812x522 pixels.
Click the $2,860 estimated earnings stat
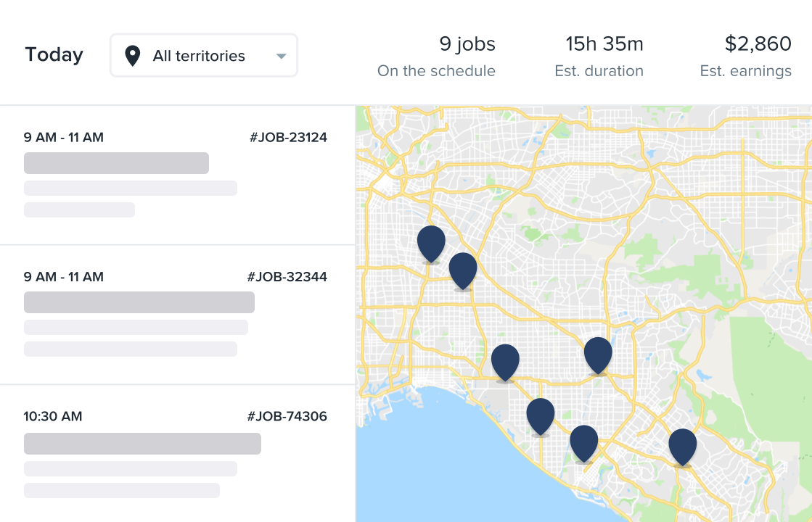click(745, 56)
